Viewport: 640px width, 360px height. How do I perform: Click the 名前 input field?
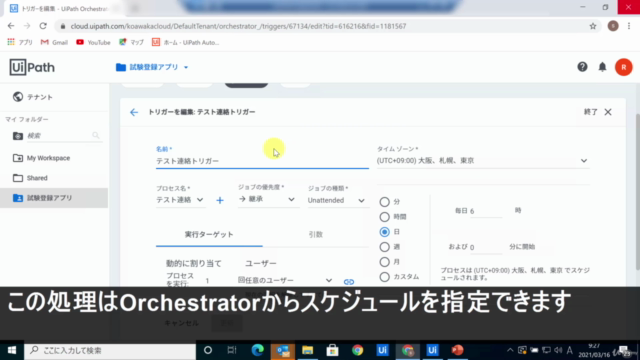[x=262, y=161]
